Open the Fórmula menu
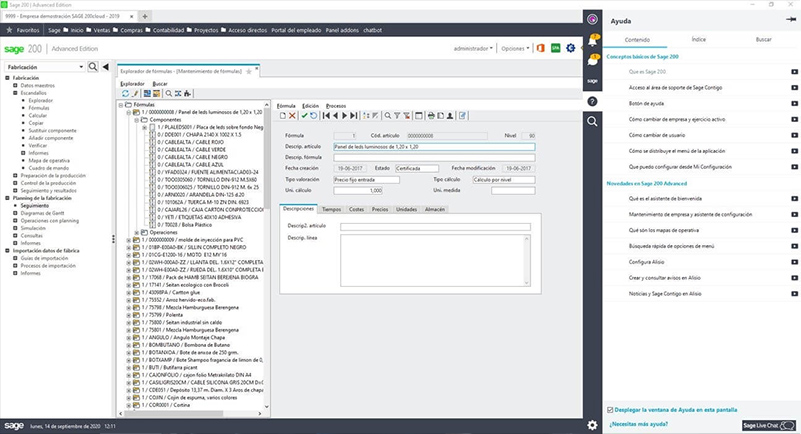Viewport: 801px width, 434px height. [x=286, y=106]
